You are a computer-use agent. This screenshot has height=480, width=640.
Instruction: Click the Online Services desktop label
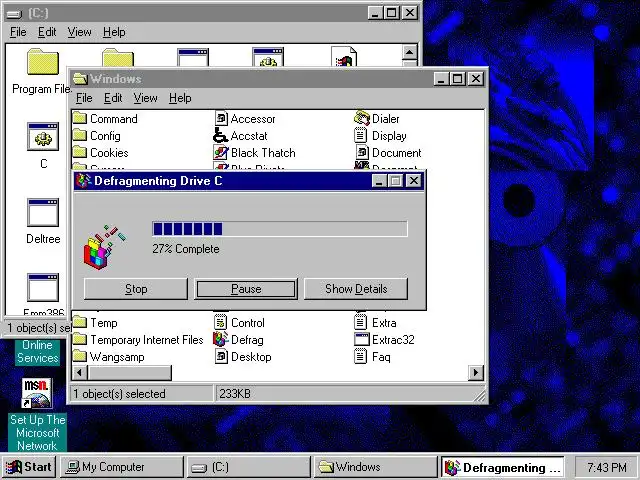pyautogui.click(x=38, y=351)
